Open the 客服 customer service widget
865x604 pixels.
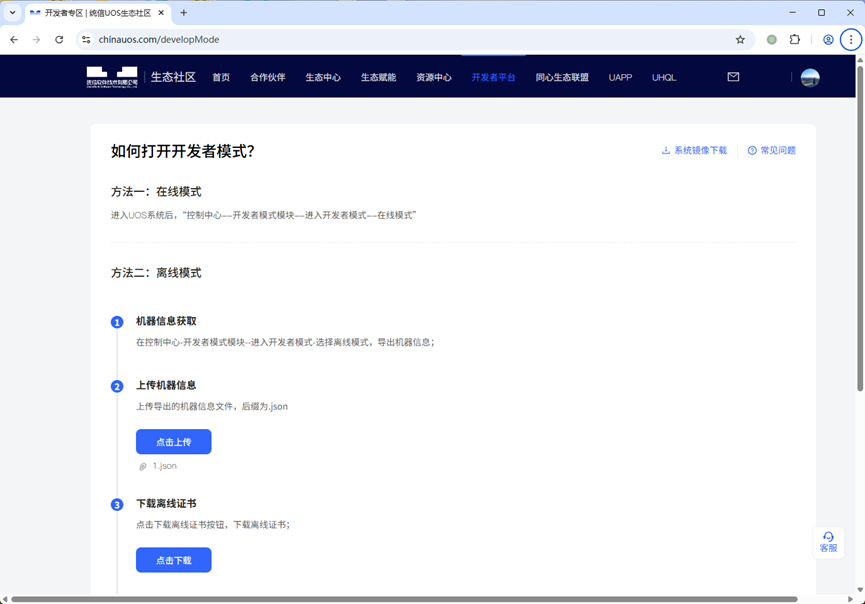[829, 542]
